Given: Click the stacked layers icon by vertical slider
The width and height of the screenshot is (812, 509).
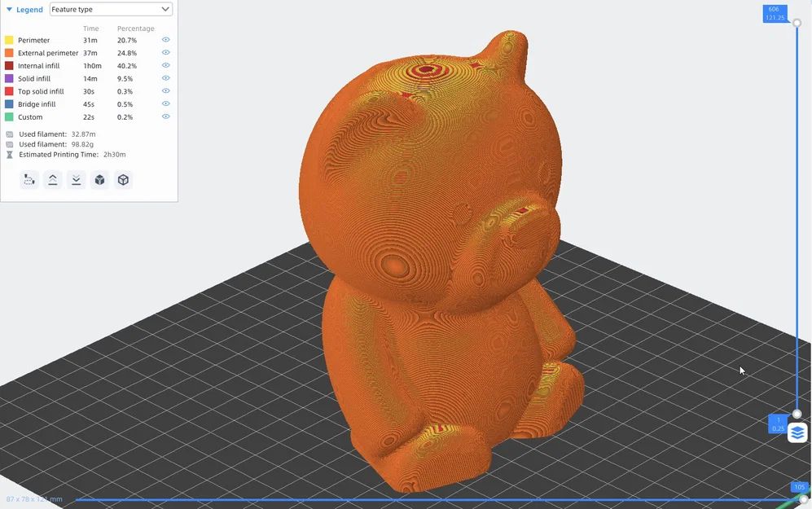Looking at the screenshot, I should [x=797, y=432].
